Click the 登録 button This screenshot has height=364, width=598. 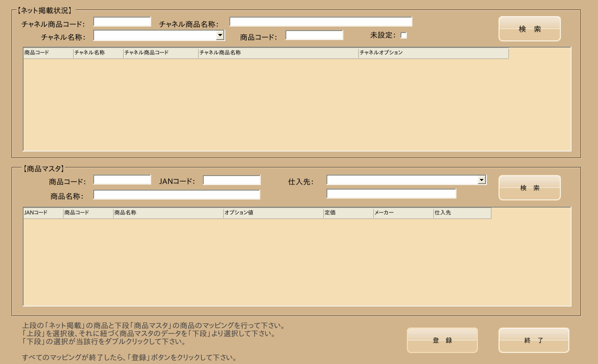(x=442, y=340)
